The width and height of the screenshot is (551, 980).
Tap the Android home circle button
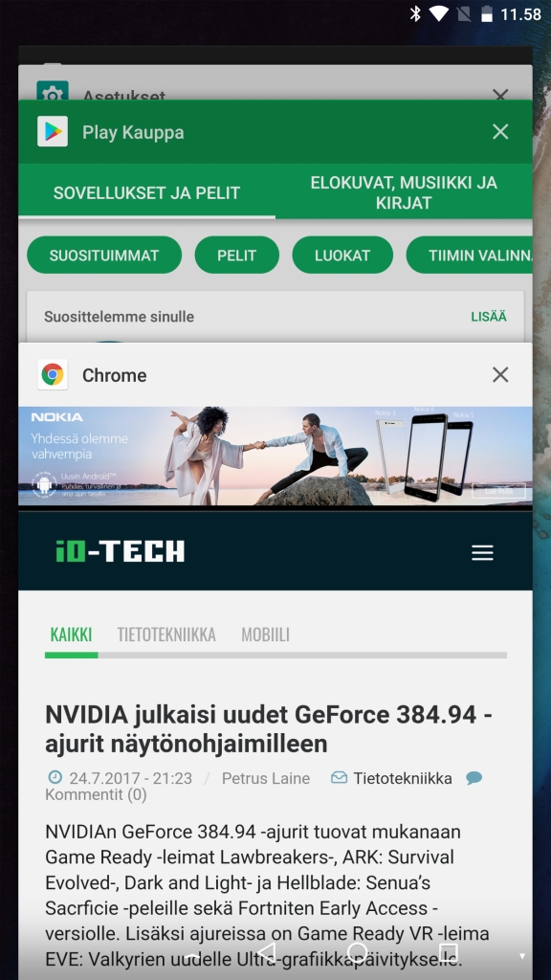[x=357, y=951]
